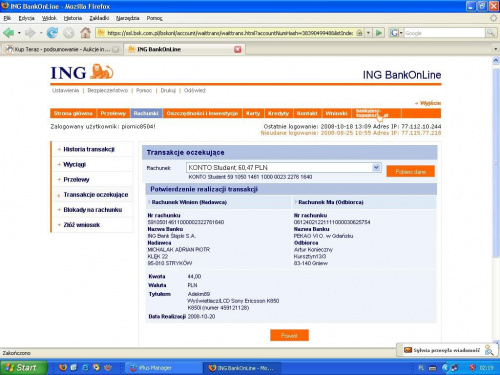The image size is (500, 375).
Task: Click the Internet Explorer quick launch icon
Action: pyautogui.click(x=85, y=367)
